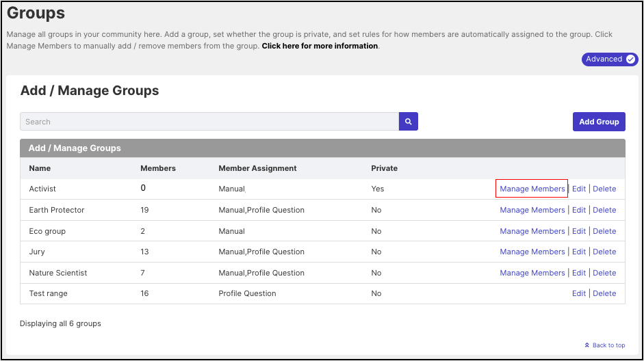This screenshot has height=361, width=644.
Task: Delete the Jury group
Action: coord(604,252)
